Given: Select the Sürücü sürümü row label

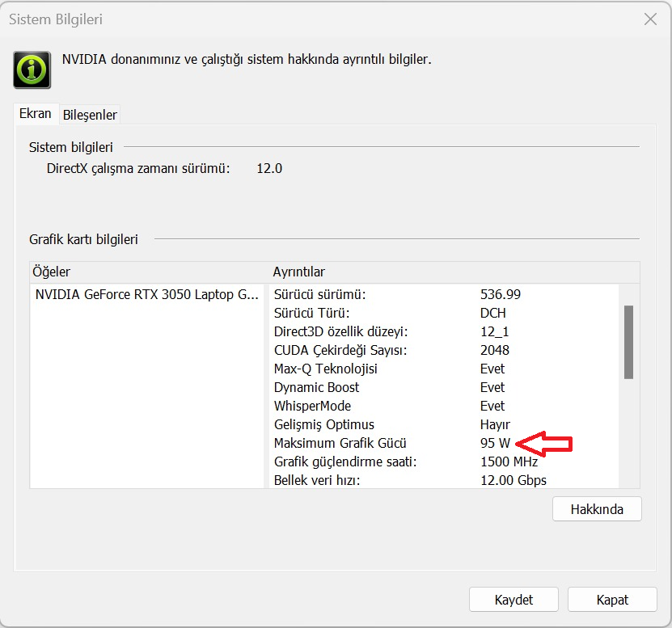Looking at the screenshot, I should pos(319,295).
